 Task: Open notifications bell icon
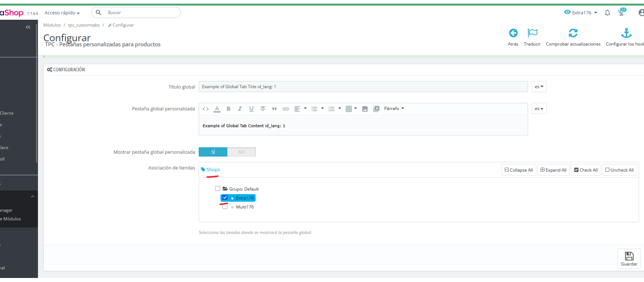[607, 13]
